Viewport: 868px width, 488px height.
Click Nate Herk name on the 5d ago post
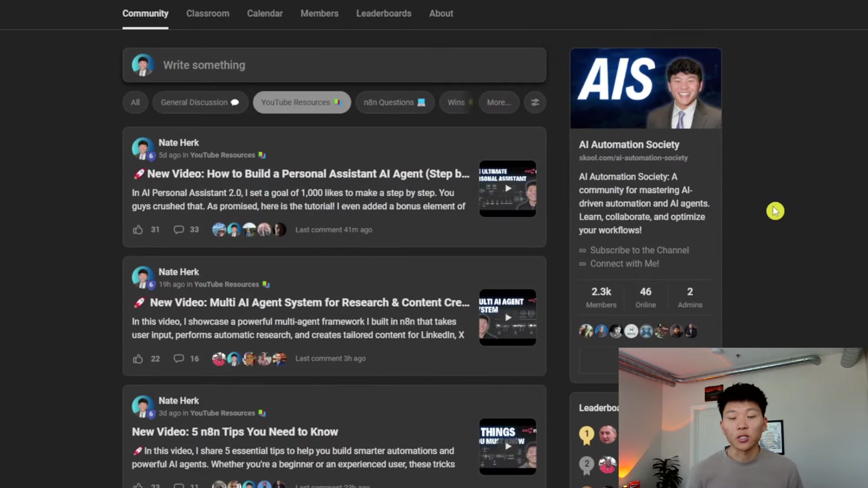(x=179, y=143)
